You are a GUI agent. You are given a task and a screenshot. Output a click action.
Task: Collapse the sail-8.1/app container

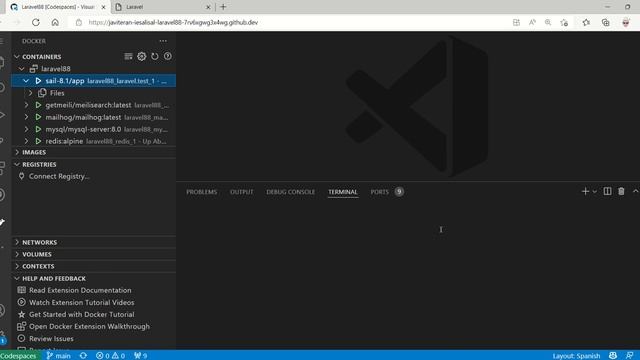tap(26, 81)
